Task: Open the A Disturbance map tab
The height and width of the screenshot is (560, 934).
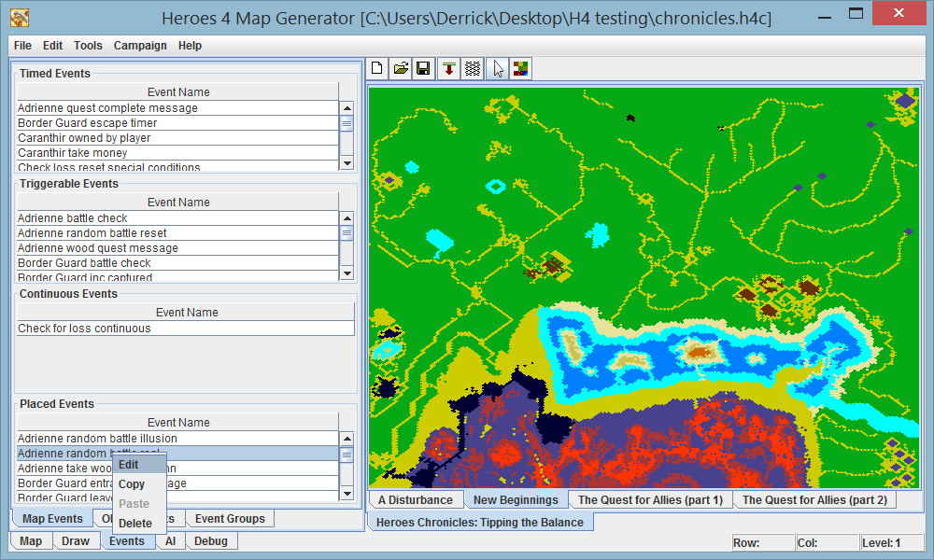Action: pos(416,500)
